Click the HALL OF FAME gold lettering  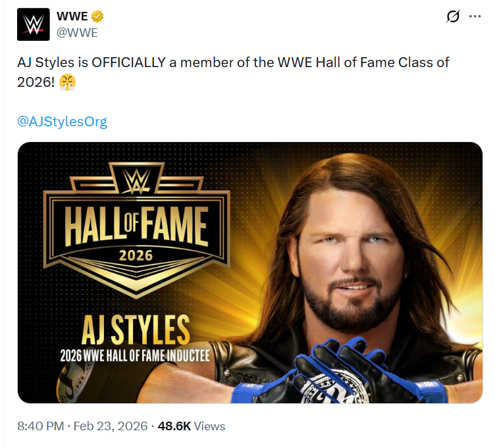pyautogui.click(x=137, y=224)
